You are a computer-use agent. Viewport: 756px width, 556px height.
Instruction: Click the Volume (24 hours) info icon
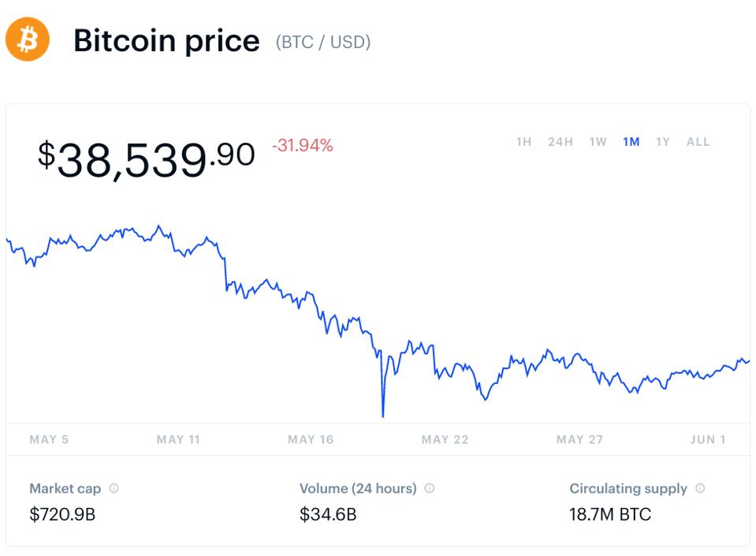(x=430, y=489)
